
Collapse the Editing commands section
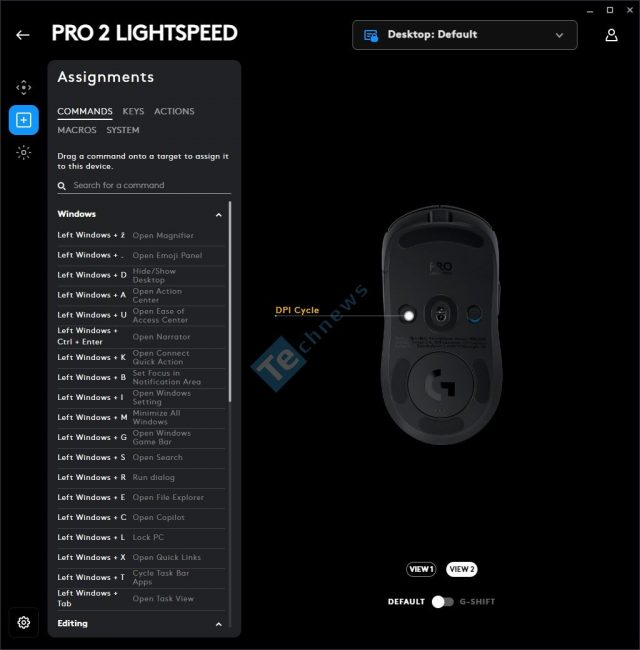pos(219,624)
